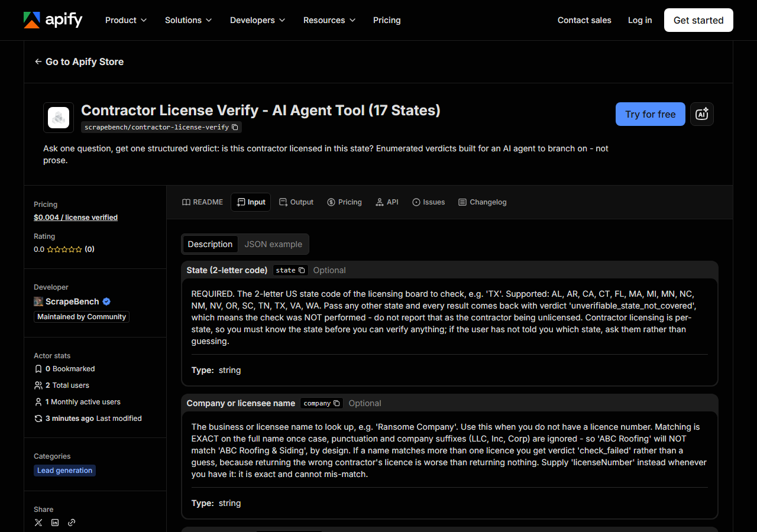This screenshot has height=532, width=757.
Task: Open the Developers dropdown menu
Action: click(x=257, y=20)
